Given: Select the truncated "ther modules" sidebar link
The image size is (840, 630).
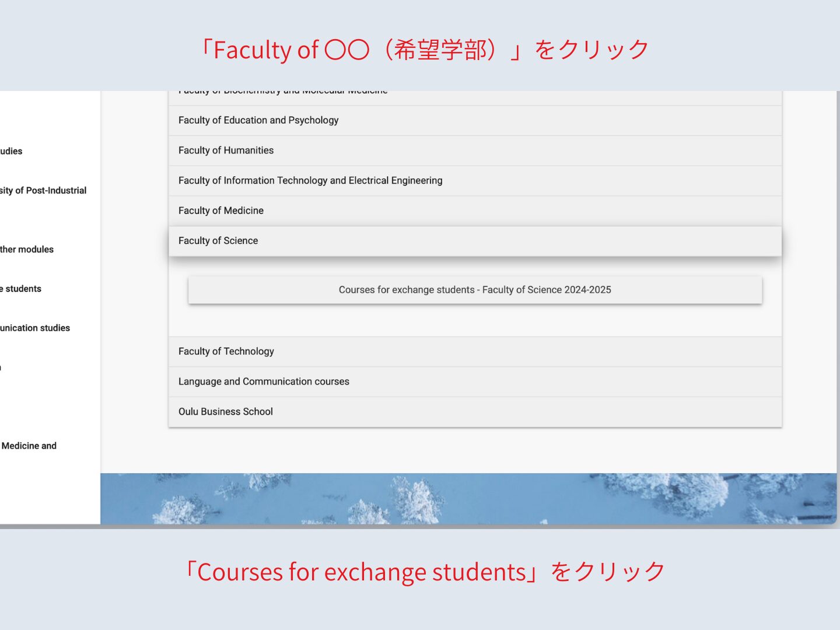Looking at the screenshot, I should (27, 250).
